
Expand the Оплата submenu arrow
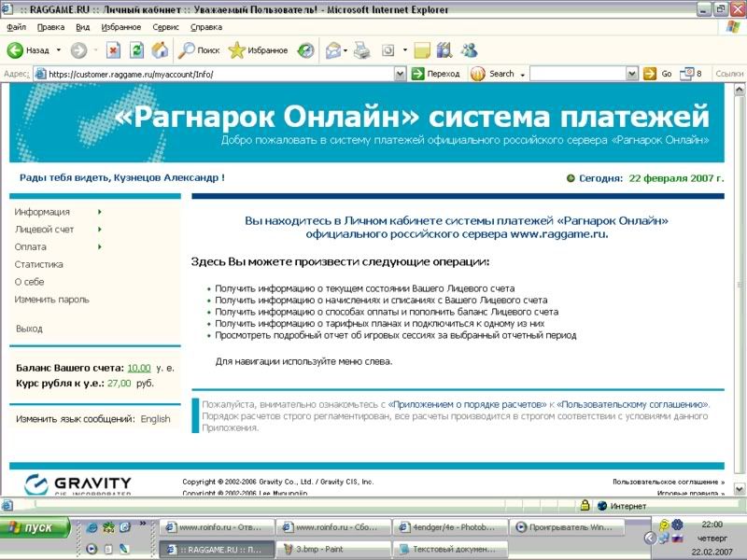pos(100,246)
